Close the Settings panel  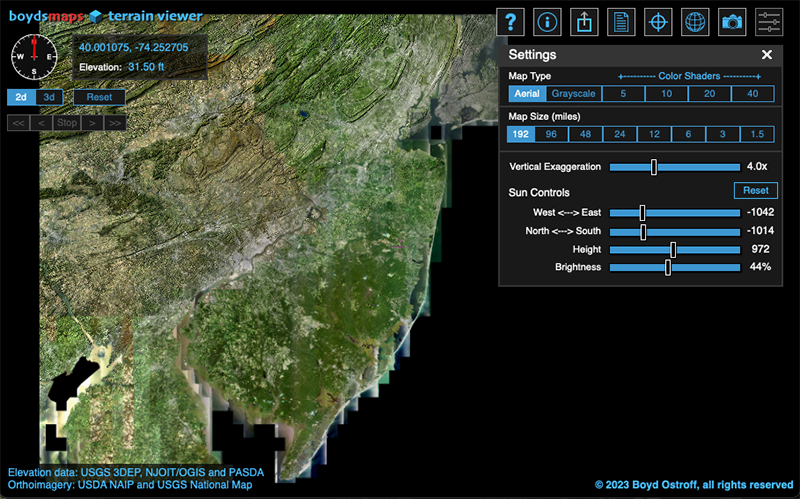coord(767,56)
